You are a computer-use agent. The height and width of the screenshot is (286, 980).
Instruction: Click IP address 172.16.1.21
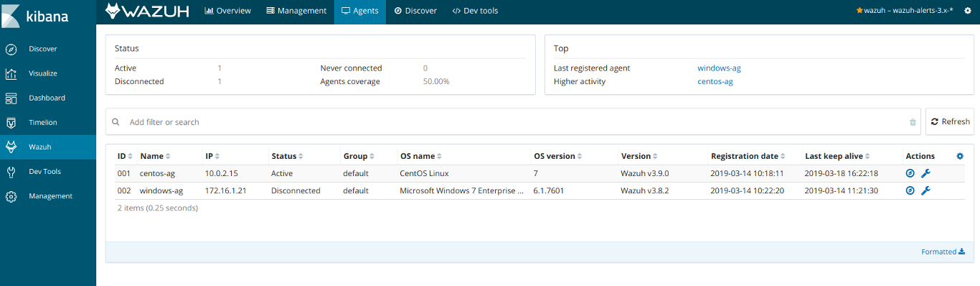tap(225, 190)
